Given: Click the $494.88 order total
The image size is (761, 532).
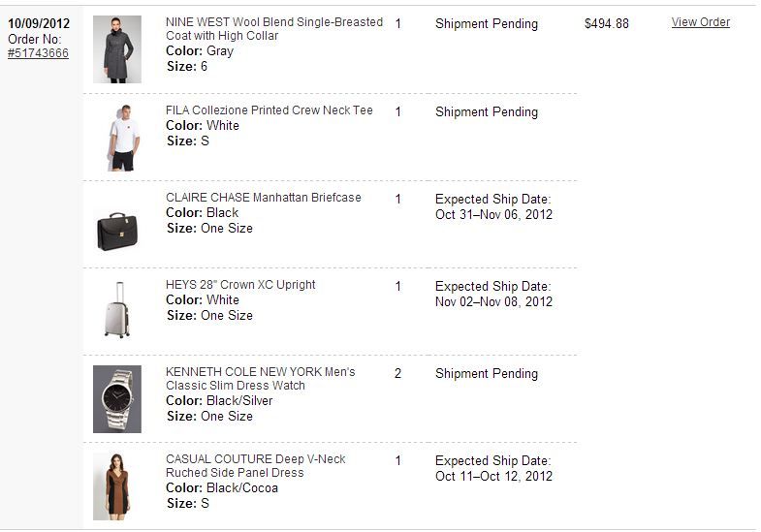Looking at the screenshot, I should (x=606, y=23).
